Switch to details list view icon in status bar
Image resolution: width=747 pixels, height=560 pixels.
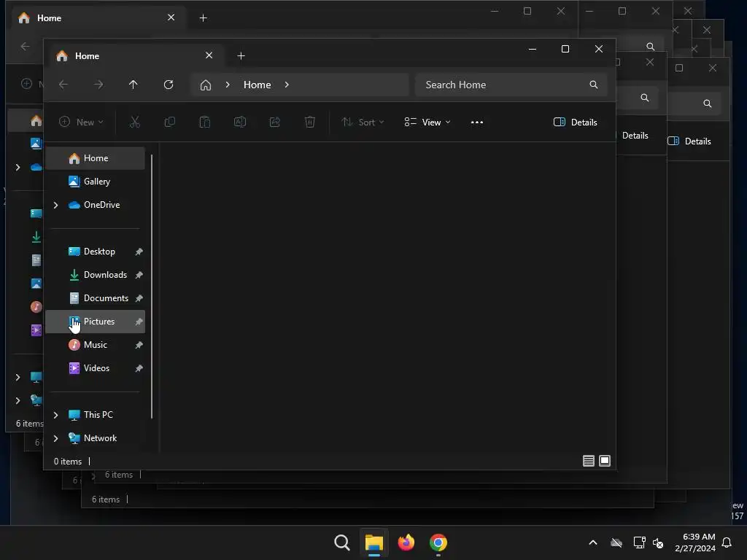click(589, 461)
